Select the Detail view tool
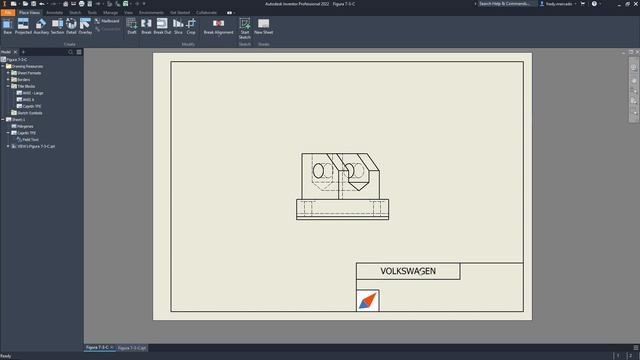Screen dimensions: 640x360 click(x=71, y=26)
